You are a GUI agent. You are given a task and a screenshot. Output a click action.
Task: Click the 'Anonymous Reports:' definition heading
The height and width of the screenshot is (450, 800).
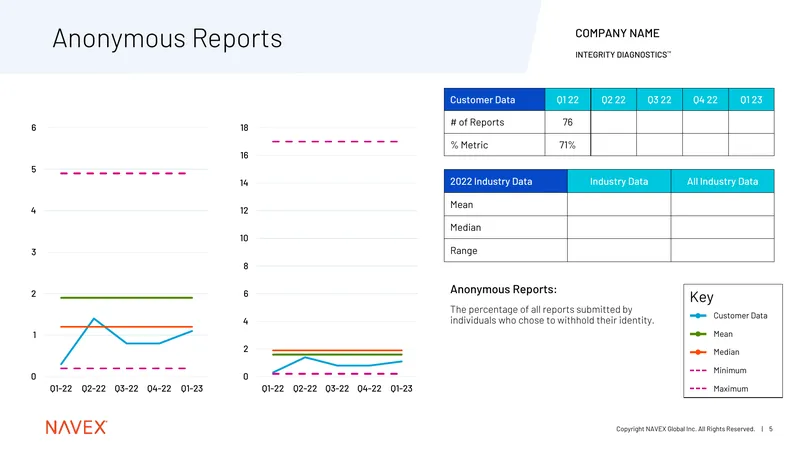504,289
